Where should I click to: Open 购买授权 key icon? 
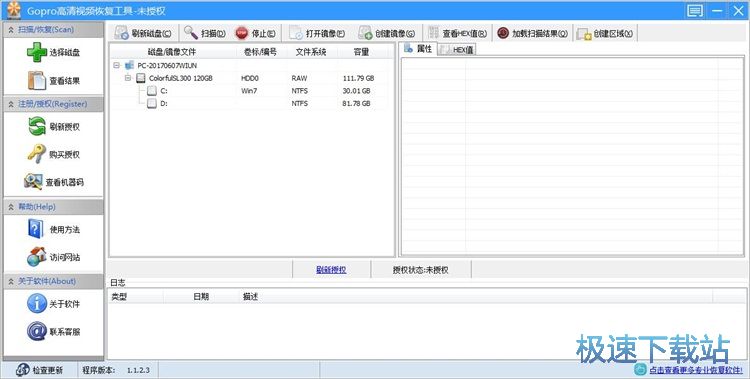point(37,154)
